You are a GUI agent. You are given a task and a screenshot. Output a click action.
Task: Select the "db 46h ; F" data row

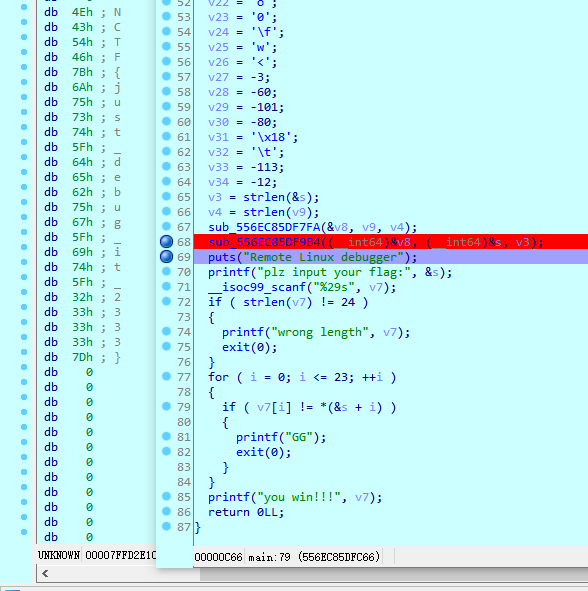click(83, 57)
